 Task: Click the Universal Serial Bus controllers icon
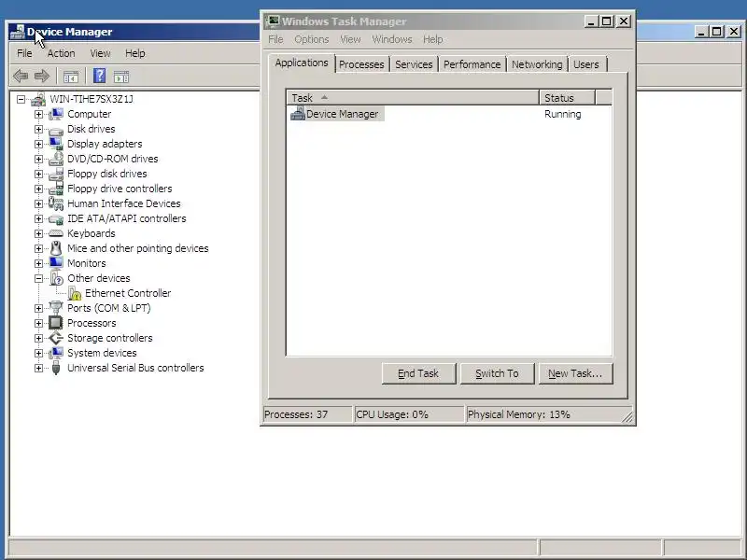(x=56, y=368)
